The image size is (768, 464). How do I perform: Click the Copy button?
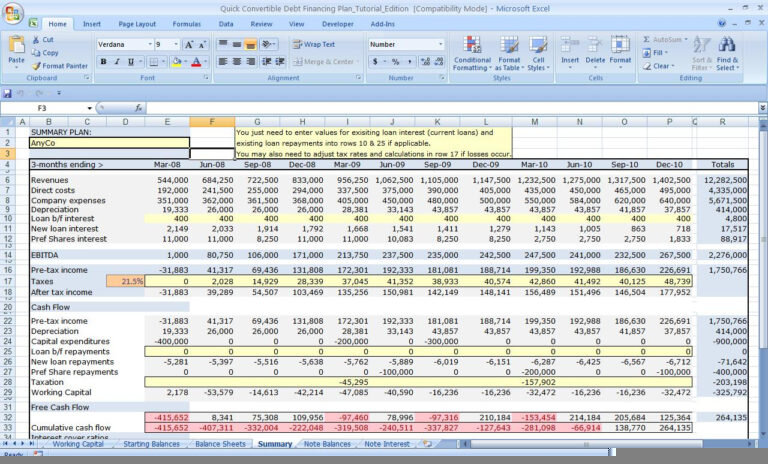click(x=45, y=52)
